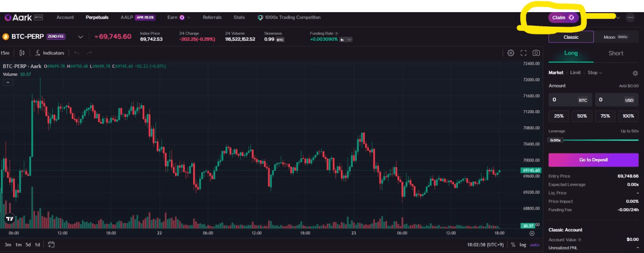
Task: Open order settings gear beside Stop
Action: point(635,73)
